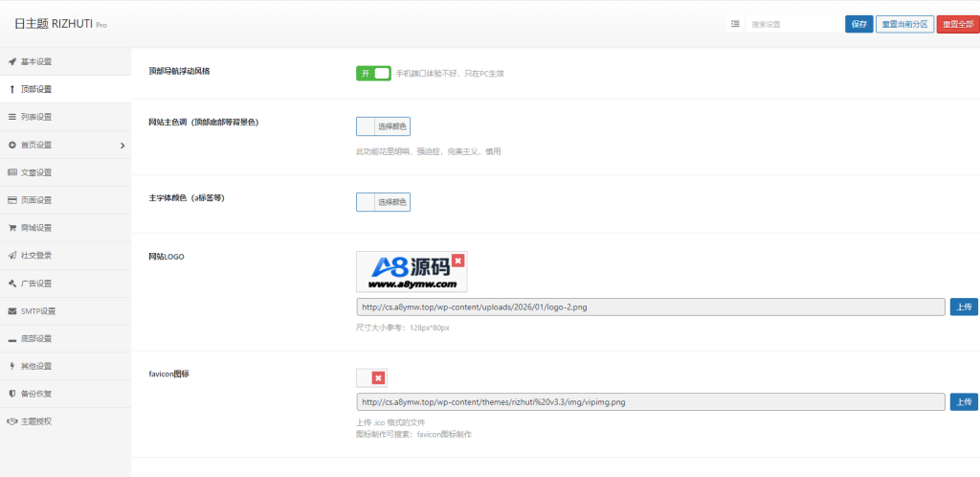Click the rocket icon beside 基本设置
The image size is (980, 477).
coord(12,61)
